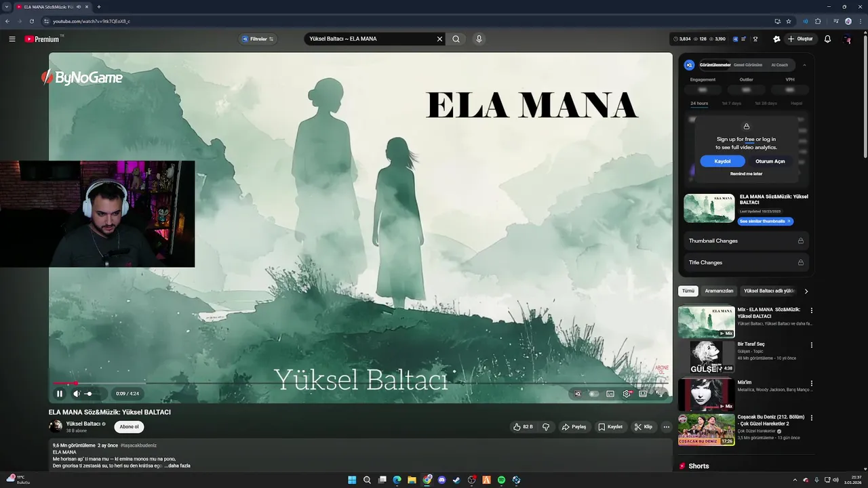Open Discord from the taskbar
The width and height of the screenshot is (868, 488).
click(x=442, y=480)
